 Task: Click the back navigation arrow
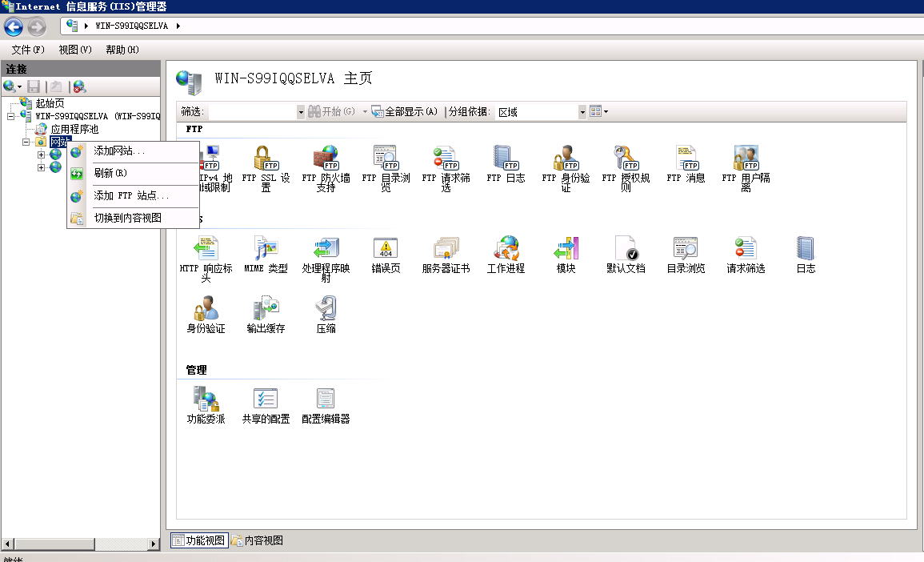[x=14, y=26]
